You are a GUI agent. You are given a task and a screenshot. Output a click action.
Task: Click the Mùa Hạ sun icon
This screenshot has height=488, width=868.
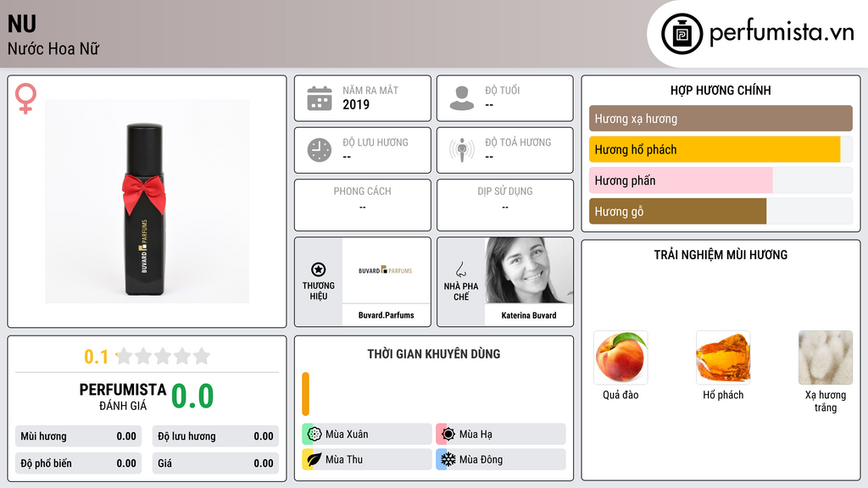click(448, 435)
